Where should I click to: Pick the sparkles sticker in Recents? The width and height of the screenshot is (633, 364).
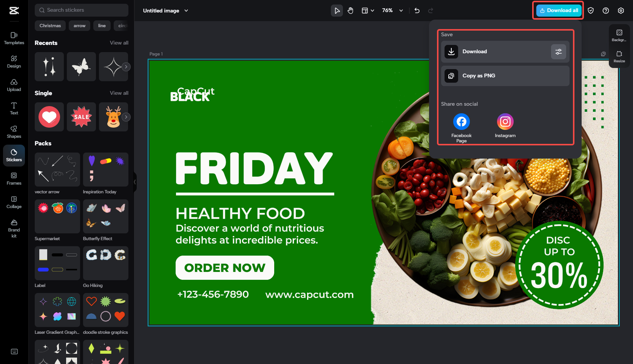[x=49, y=67]
